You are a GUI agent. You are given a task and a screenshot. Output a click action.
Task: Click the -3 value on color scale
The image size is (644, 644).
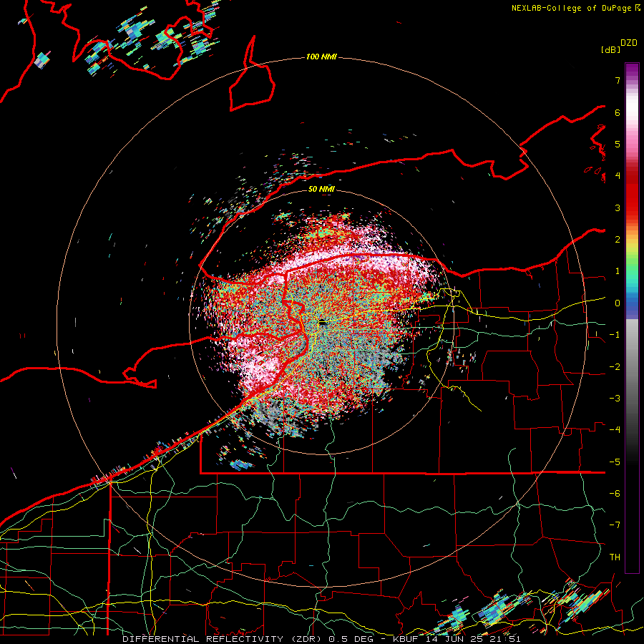click(x=615, y=399)
